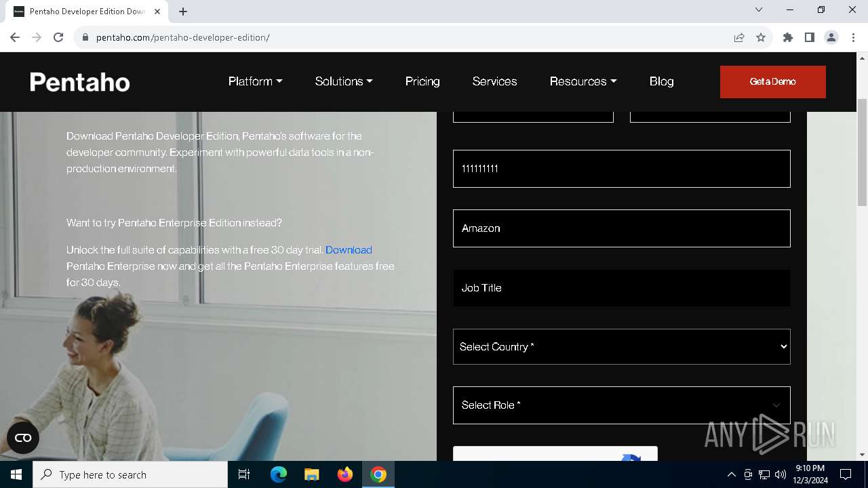Reload the current page
Viewport: 868px width, 488px height.
point(58,37)
